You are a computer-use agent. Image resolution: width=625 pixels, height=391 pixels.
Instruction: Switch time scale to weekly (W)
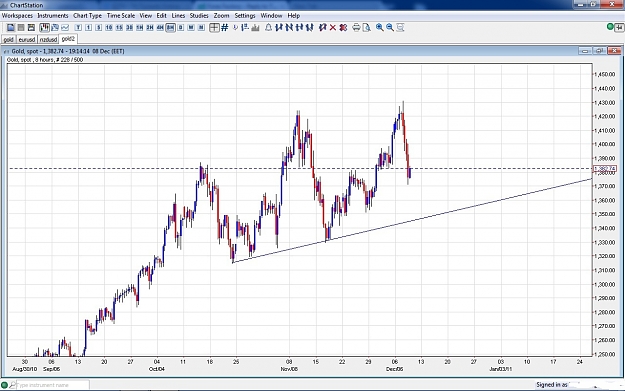191,28
